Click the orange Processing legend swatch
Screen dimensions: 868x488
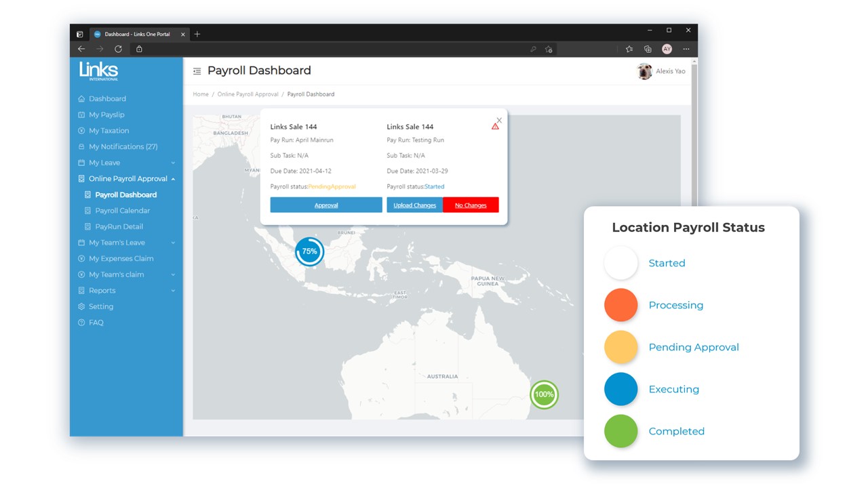coord(621,305)
